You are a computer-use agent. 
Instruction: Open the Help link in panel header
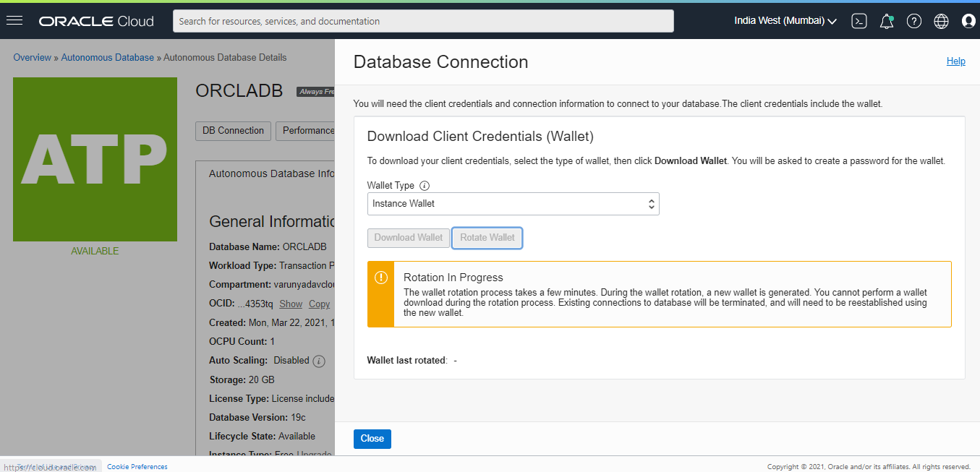956,61
